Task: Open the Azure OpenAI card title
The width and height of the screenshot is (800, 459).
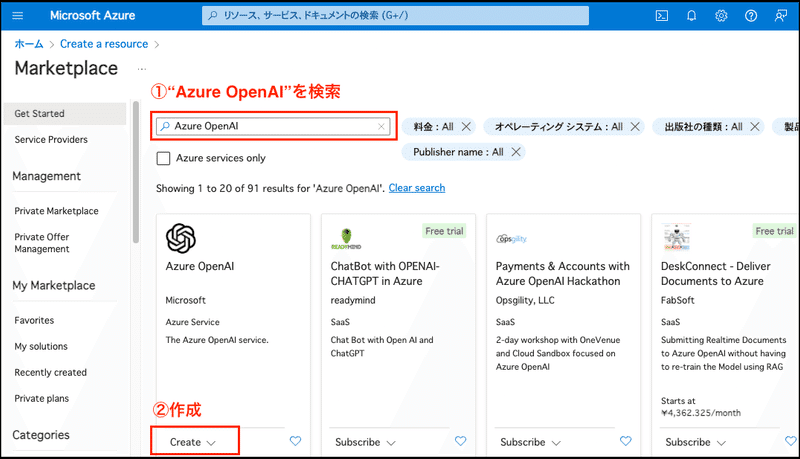Action: tap(199, 266)
